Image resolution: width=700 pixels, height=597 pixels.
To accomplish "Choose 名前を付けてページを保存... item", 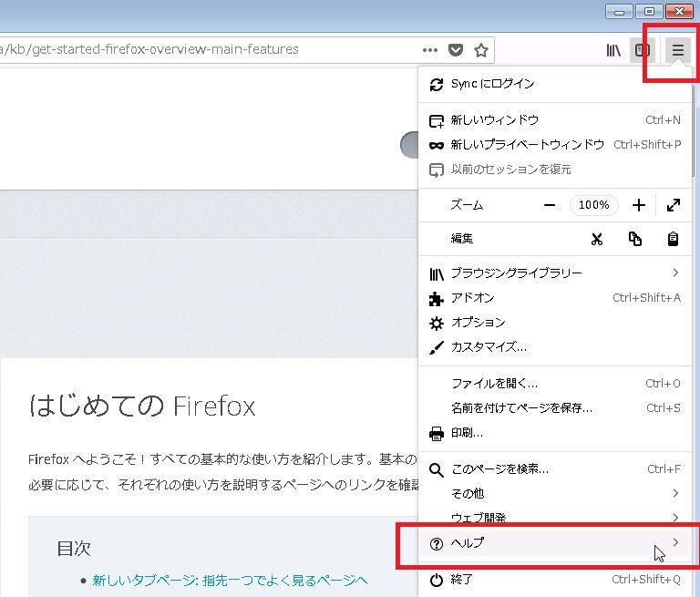I will [x=555, y=408].
